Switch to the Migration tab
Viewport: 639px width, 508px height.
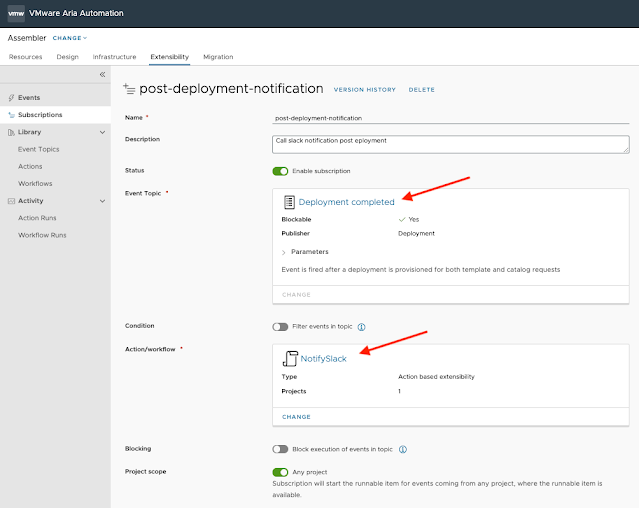pos(218,57)
